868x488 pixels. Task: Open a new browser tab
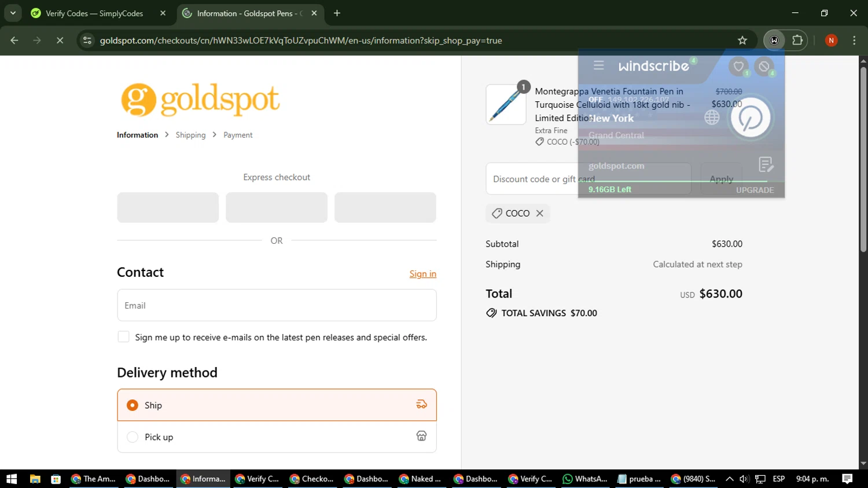[x=337, y=13]
